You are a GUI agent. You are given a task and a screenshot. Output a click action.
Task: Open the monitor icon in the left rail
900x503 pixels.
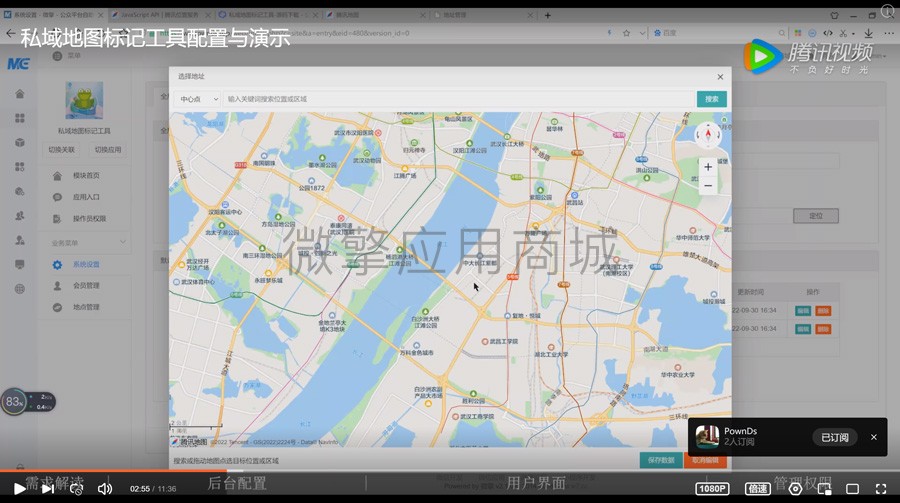[x=20, y=264]
